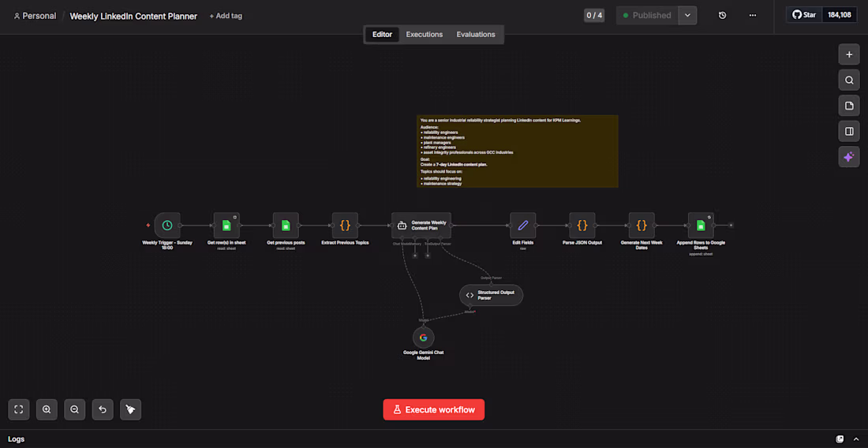The image size is (868, 448).
Task: Click the 184,108 star count
Action: 840,15
